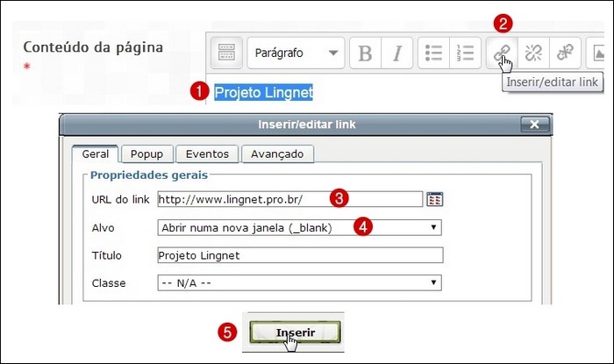Apply bold formatting

365,53
